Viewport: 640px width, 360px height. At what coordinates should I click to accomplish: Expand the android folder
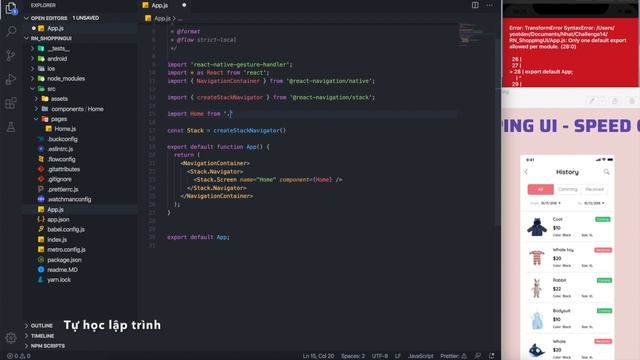point(33,59)
